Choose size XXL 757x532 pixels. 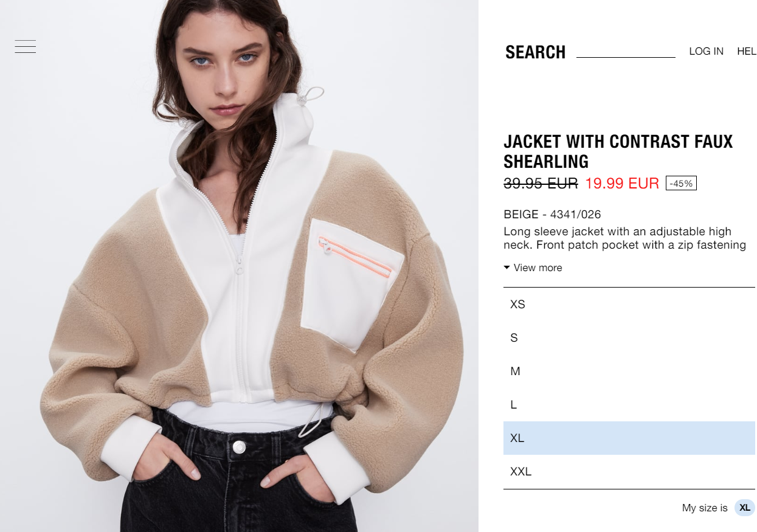[629, 472]
